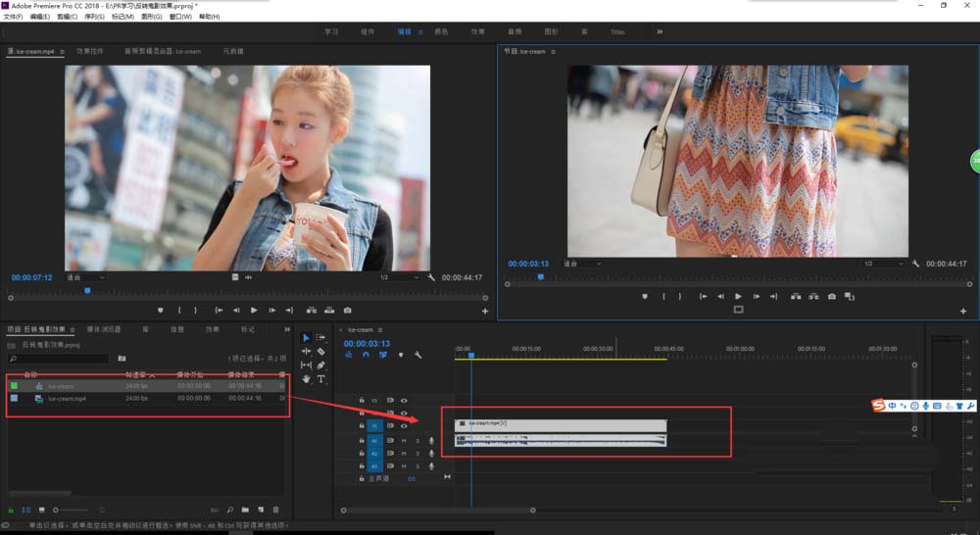Open the 序列(S) menu
This screenshot has width=980, height=535.
94,17
